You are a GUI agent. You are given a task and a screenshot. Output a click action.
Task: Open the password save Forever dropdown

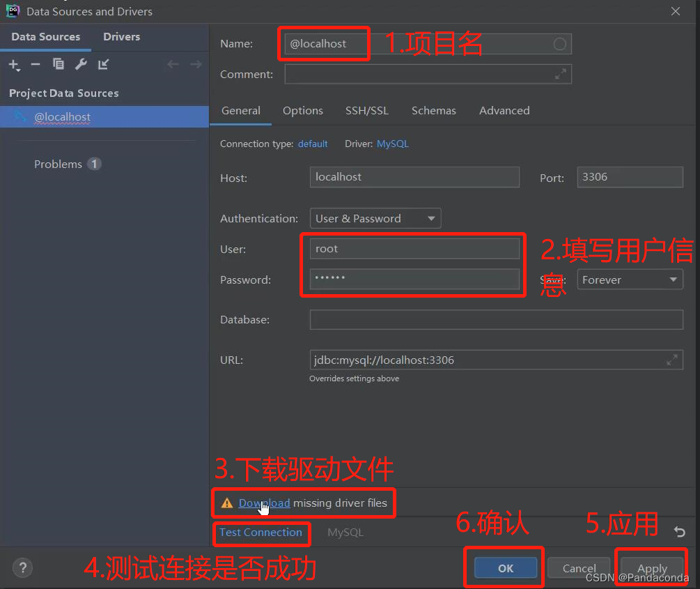629,279
